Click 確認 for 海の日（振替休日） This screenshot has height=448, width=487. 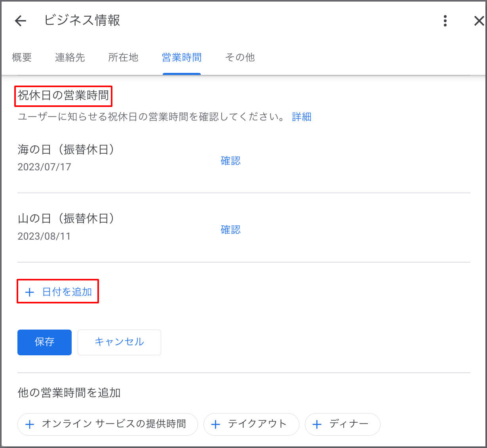click(x=231, y=160)
